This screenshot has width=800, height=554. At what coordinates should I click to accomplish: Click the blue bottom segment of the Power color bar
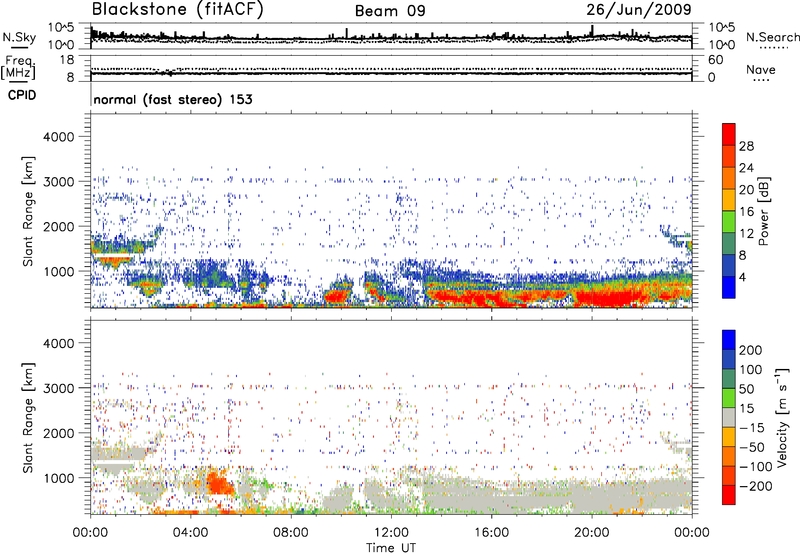click(x=729, y=287)
